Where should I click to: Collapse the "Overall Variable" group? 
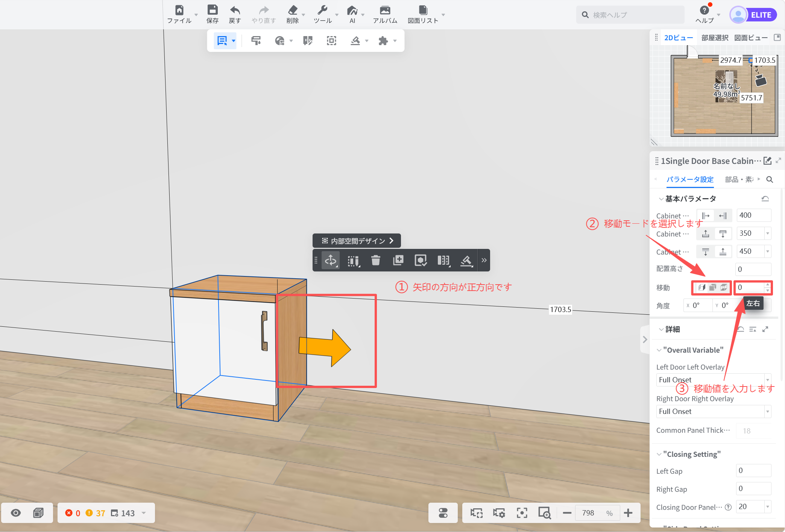click(x=659, y=350)
